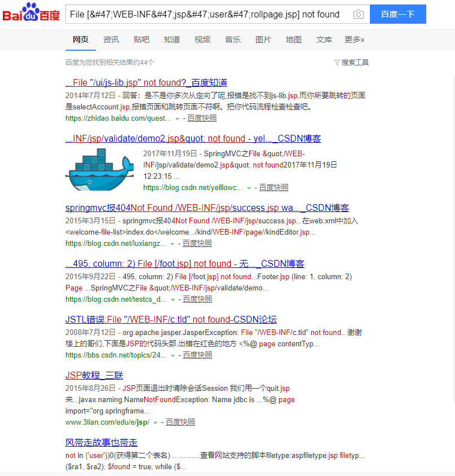Screen dimensions: 455x476
Task: Open 地图 map search
Action: coord(293,40)
